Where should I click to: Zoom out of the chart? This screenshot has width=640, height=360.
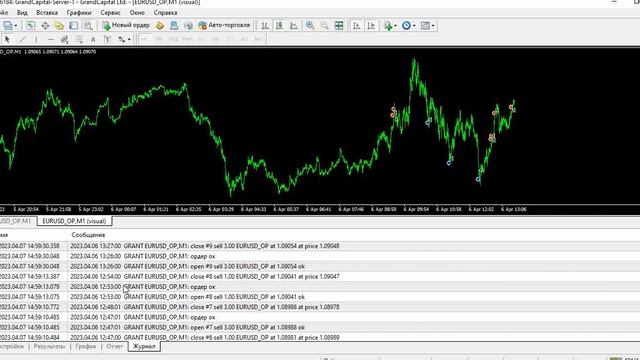[324, 25]
